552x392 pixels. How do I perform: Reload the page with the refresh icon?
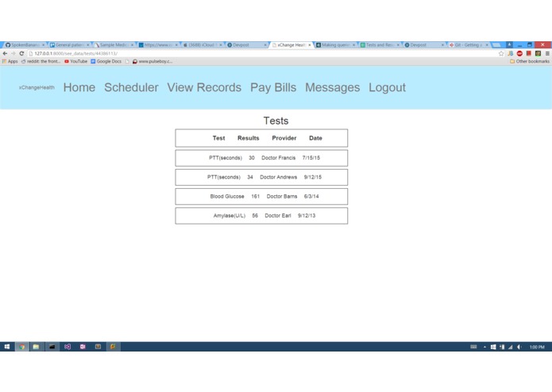[x=21, y=53]
